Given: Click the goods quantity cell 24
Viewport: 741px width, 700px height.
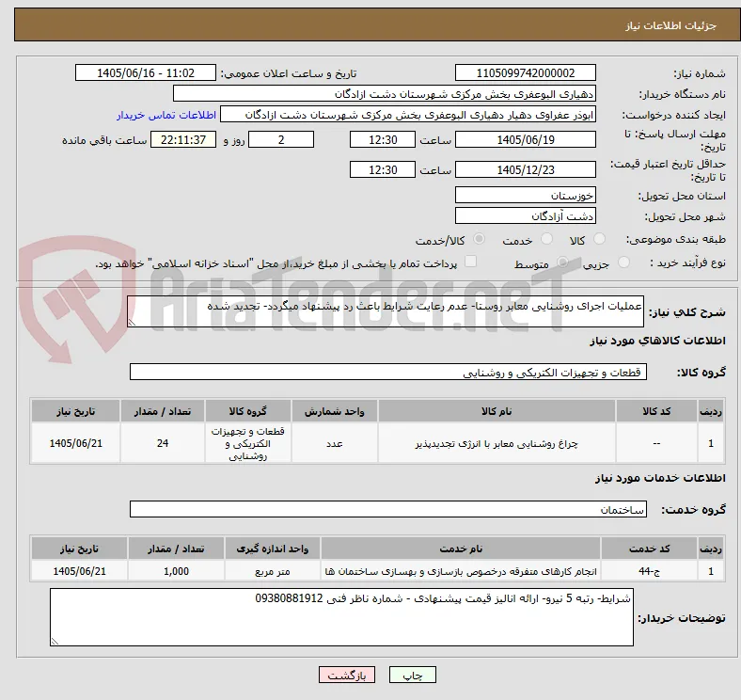Looking at the screenshot, I should pyautogui.click(x=163, y=443).
